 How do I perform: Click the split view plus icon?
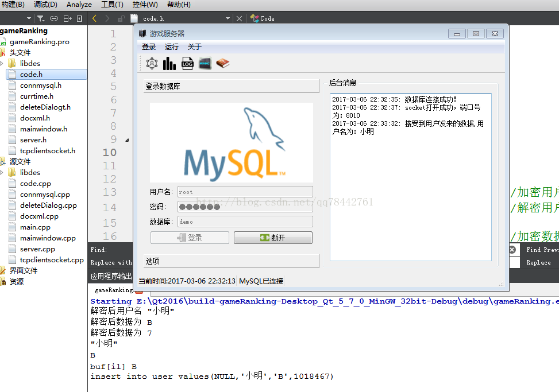(x=67, y=18)
